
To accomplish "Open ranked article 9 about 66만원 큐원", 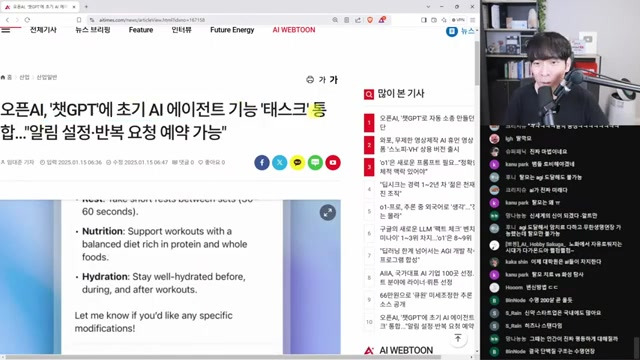I will [x=427, y=299].
